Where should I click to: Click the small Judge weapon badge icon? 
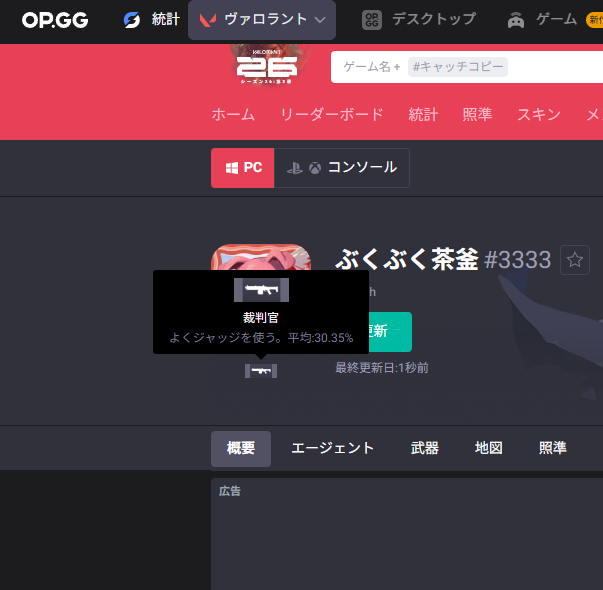point(261,371)
